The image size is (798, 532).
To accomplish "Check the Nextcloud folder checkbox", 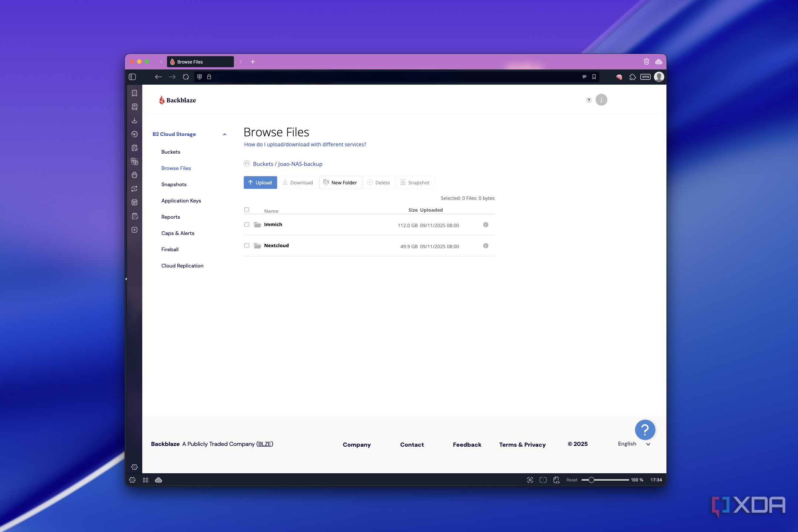I will pos(247,246).
